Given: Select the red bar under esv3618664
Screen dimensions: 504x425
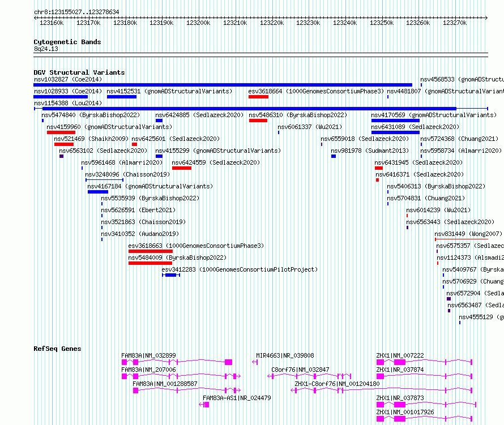Looking at the screenshot, I should pos(258,97).
